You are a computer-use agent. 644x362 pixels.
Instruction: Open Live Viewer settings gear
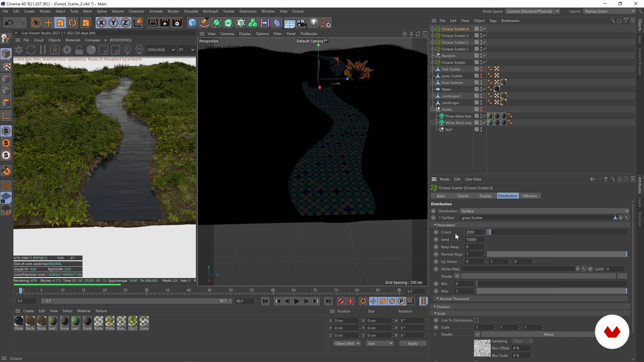click(67, 50)
